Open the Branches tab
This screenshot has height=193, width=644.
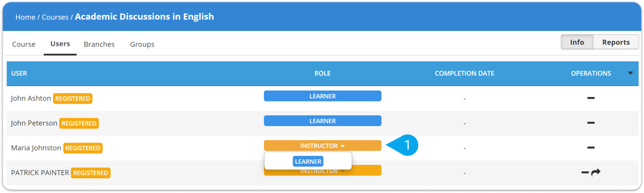[99, 44]
